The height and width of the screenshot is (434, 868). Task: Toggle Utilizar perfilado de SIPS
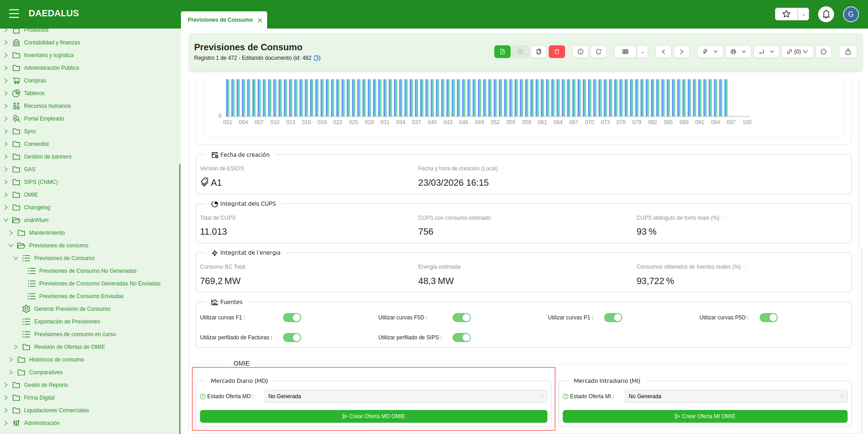point(461,338)
